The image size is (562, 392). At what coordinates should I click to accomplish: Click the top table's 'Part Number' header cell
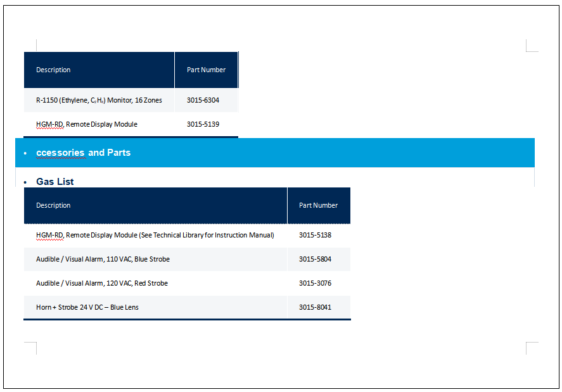tap(207, 70)
